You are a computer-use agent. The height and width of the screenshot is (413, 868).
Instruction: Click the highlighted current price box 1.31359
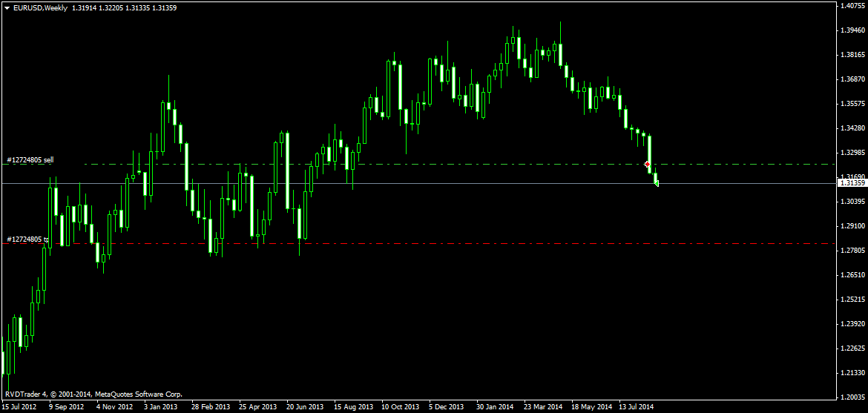click(852, 182)
